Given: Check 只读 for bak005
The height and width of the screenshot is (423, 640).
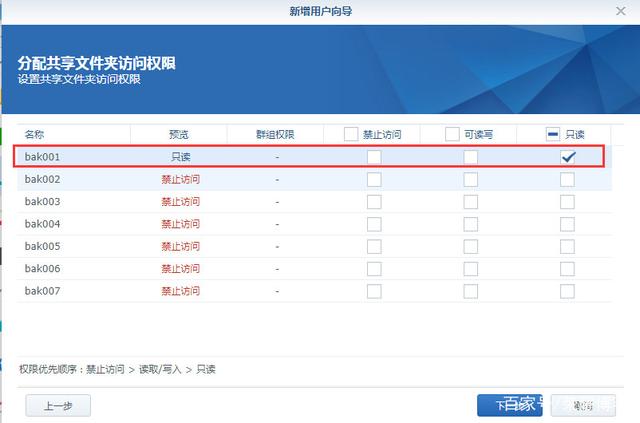Looking at the screenshot, I should pos(567,247).
